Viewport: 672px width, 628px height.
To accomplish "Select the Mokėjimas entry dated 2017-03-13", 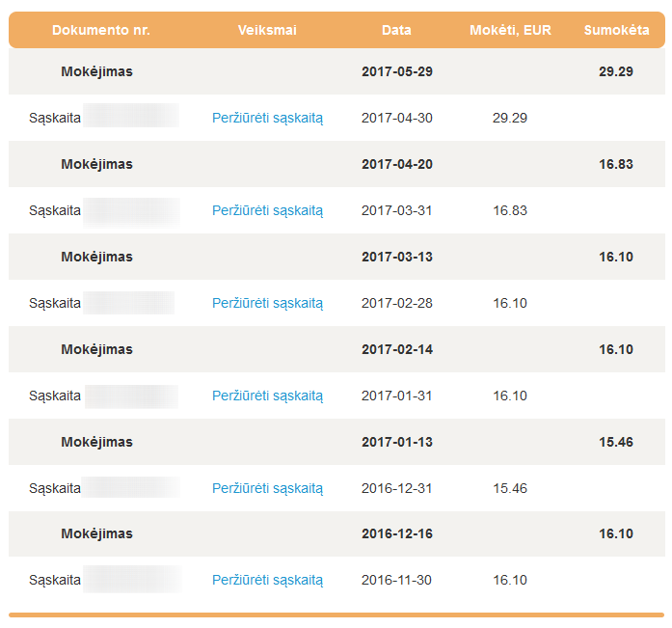I will tap(97, 257).
